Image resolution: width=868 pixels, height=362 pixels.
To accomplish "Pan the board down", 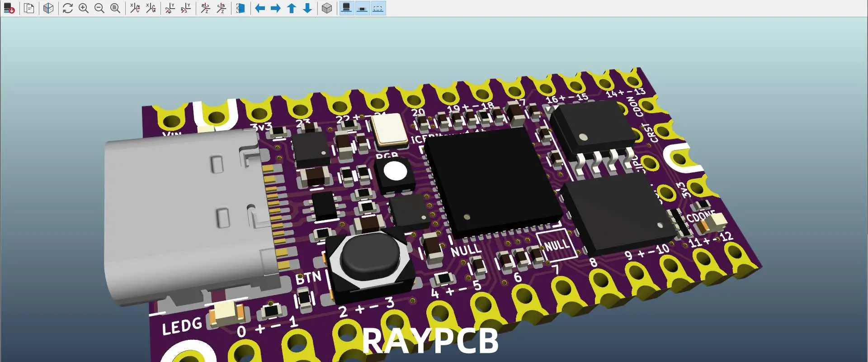I will pos(307,8).
